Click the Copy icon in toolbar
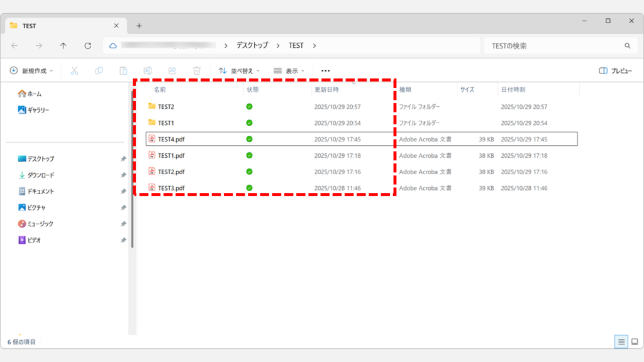The height and width of the screenshot is (362, 644). (x=99, y=71)
